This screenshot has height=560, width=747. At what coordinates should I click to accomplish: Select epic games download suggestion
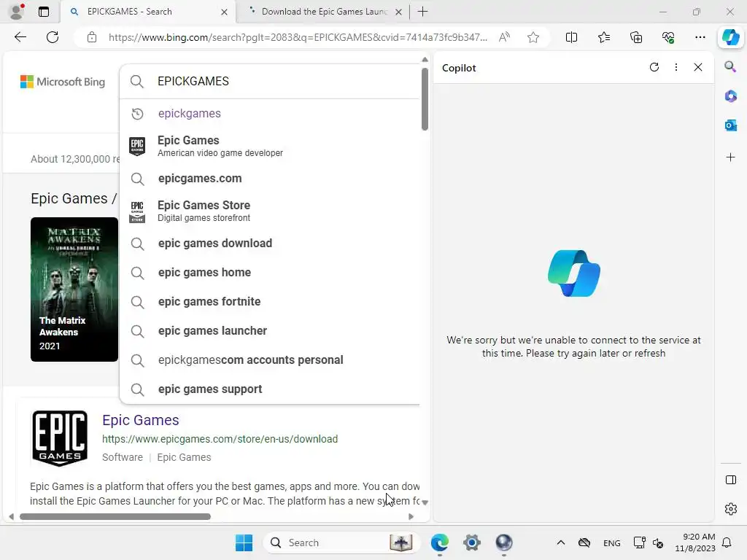(270, 244)
